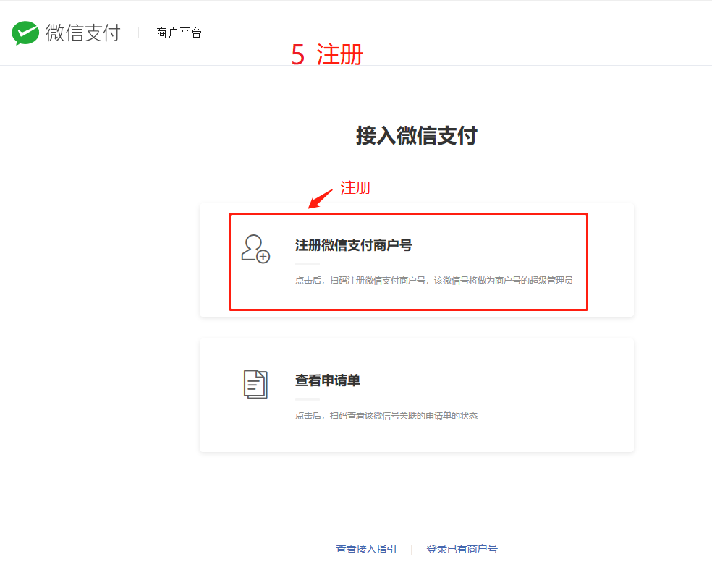
Task: Open the 查看接入指引 link
Action: (366, 550)
